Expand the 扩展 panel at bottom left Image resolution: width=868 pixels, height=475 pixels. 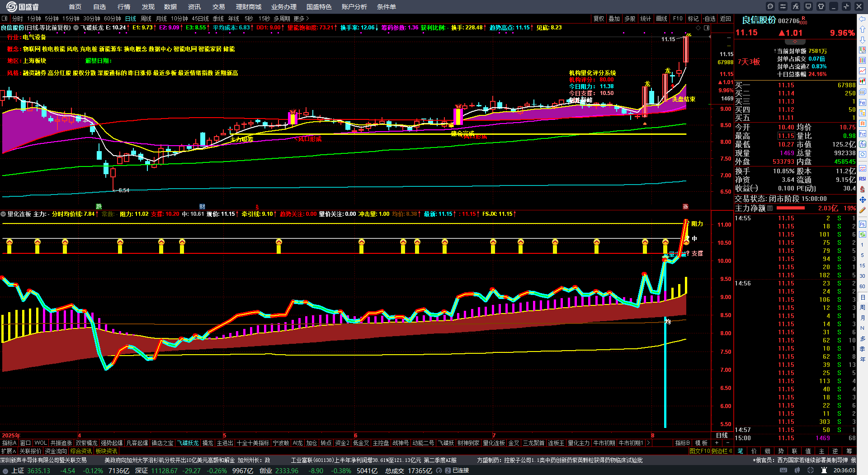click(8, 451)
